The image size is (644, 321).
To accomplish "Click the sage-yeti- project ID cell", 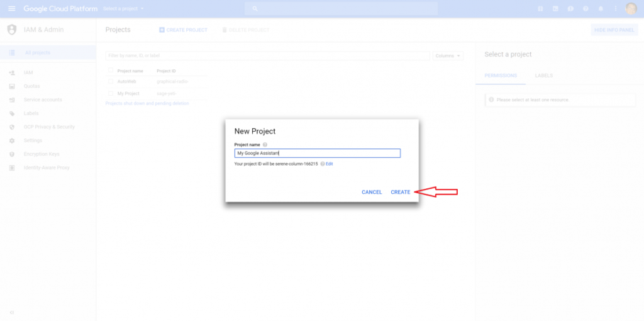I will (x=167, y=93).
